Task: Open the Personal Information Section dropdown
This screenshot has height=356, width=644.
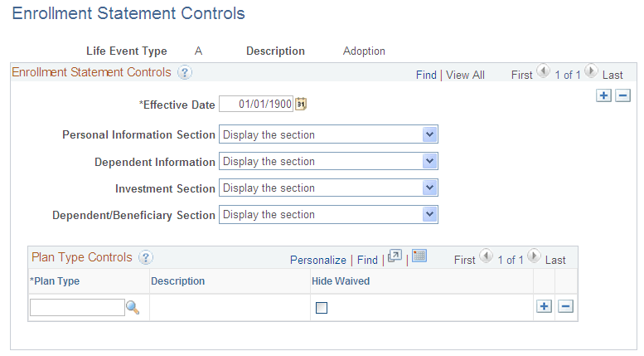Action: (429, 135)
